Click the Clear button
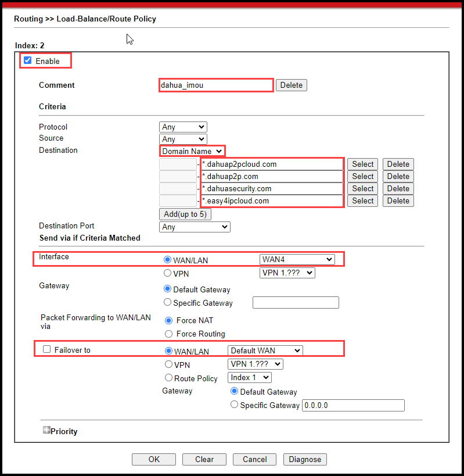This screenshot has width=464, height=476. click(x=204, y=459)
